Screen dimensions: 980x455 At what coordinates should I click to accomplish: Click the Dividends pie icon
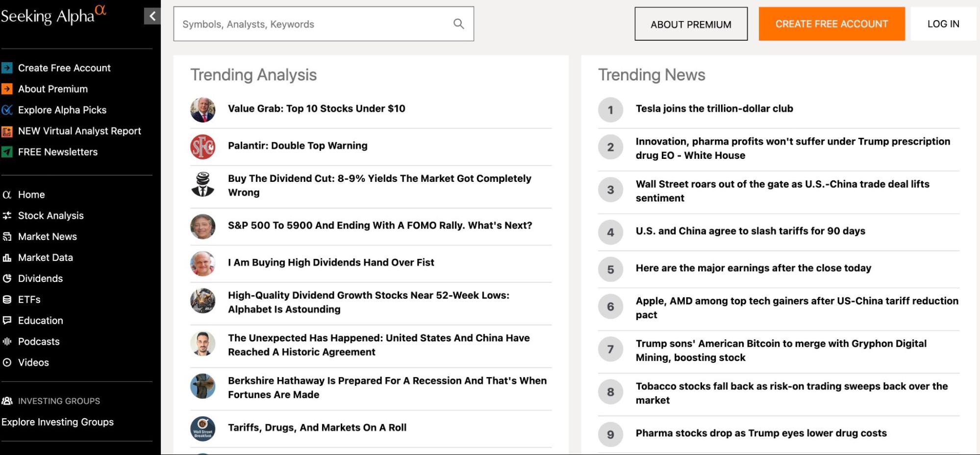tap(7, 278)
